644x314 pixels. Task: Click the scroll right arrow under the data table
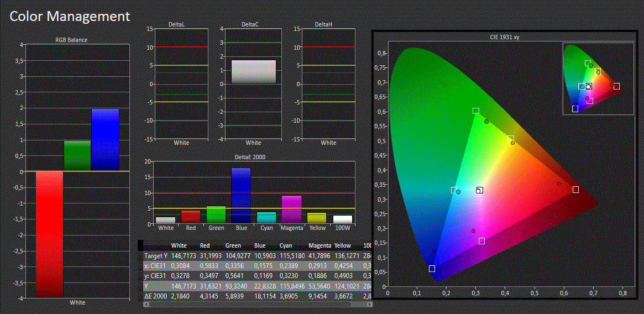tap(370, 305)
